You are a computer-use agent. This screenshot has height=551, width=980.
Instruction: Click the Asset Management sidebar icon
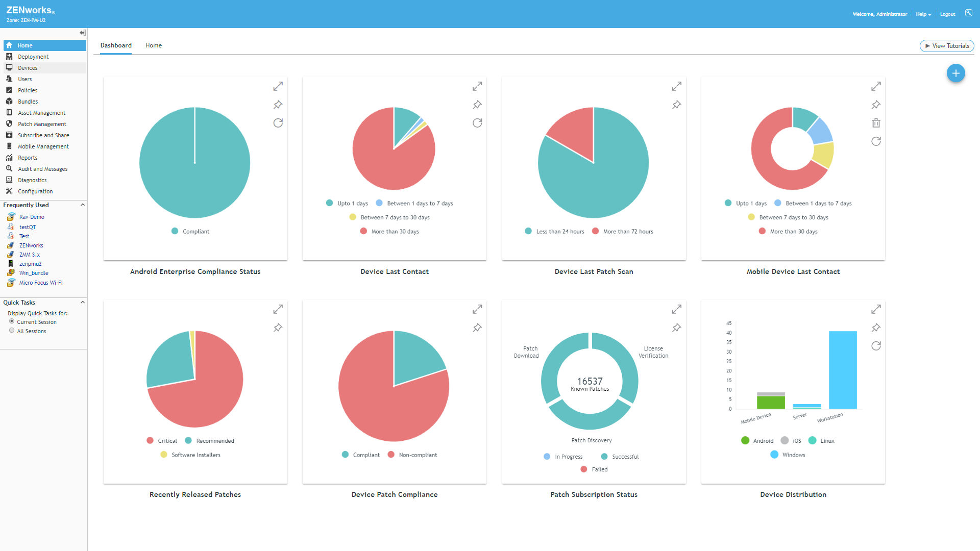tap(9, 112)
